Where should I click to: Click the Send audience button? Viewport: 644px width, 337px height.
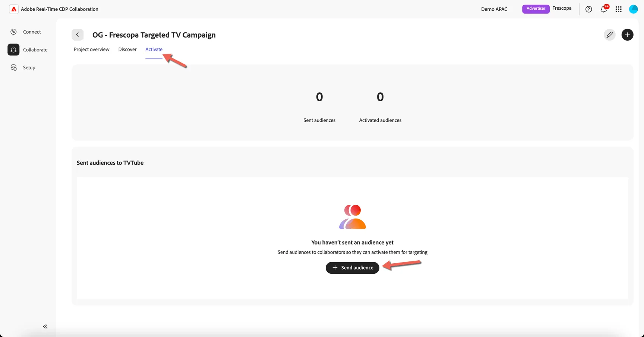tap(352, 268)
